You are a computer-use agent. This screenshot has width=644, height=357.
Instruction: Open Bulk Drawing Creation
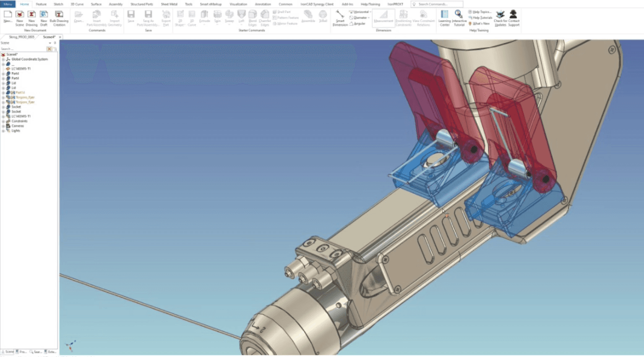coord(59,18)
